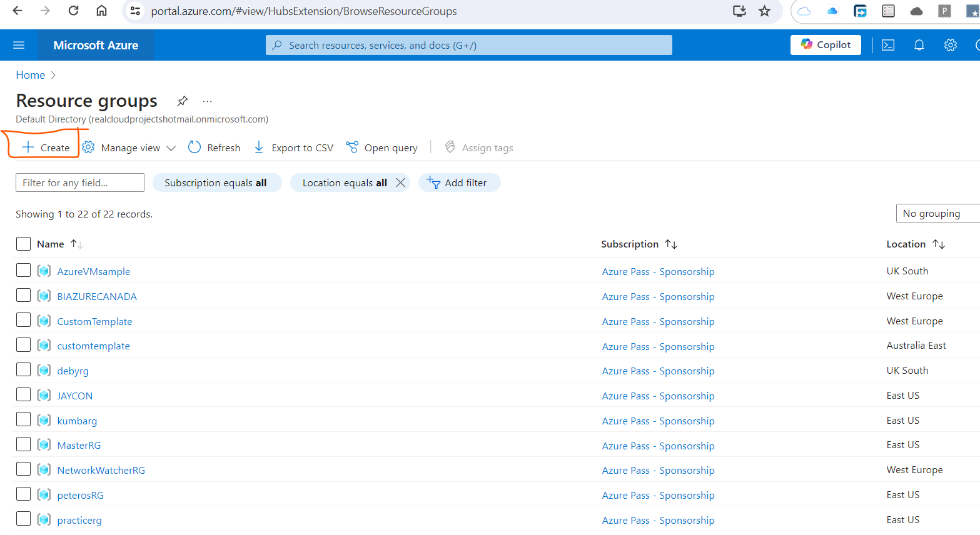Click the Microsoft Azure logo text
This screenshot has height=535, width=980.
(x=96, y=45)
